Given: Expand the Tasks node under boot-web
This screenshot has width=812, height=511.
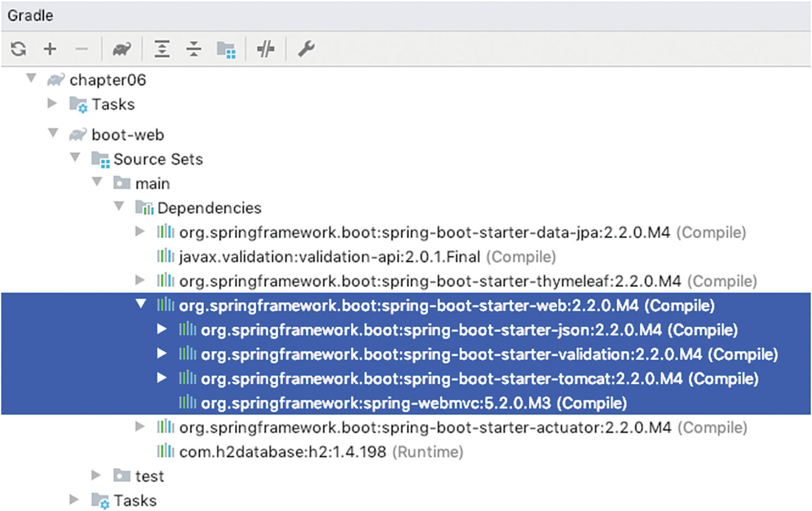Looking at the screenshot, I should (75, 500).
